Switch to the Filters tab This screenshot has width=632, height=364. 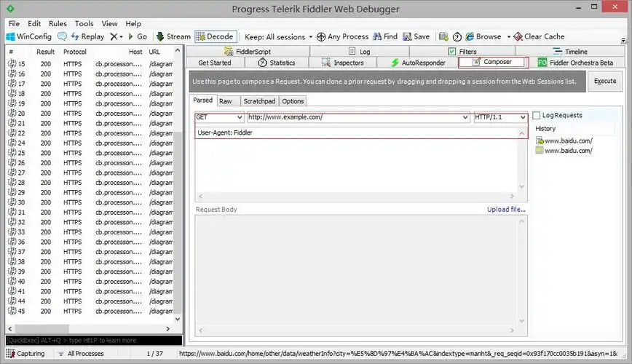(462, 51)
